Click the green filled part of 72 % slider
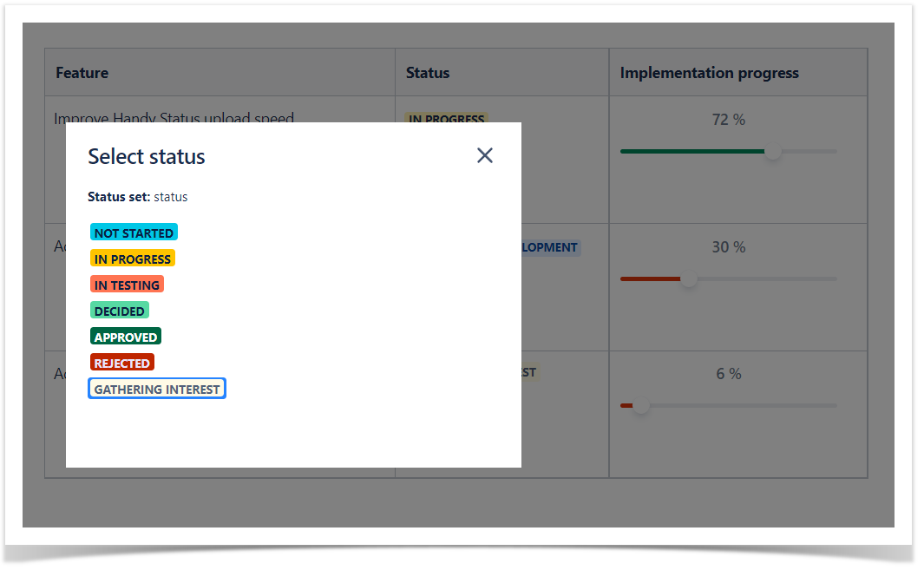The width and height of the screenshot is (924, 570). click(x=692, y=152)
